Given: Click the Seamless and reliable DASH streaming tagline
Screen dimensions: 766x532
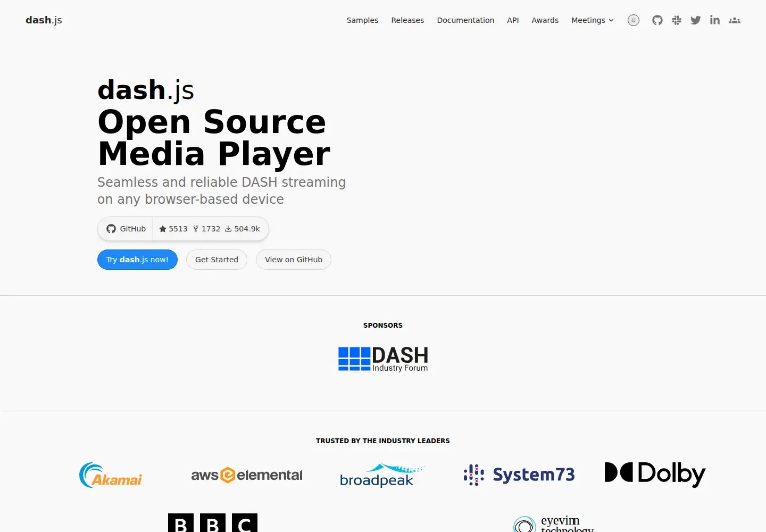Looking at the screenshot, I should coord(221,190).
